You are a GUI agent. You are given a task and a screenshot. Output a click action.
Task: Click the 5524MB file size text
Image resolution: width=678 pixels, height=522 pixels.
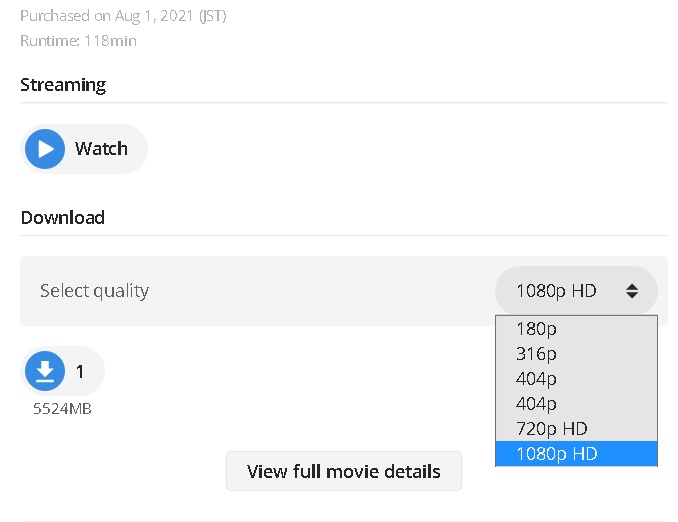pos(62,409)
